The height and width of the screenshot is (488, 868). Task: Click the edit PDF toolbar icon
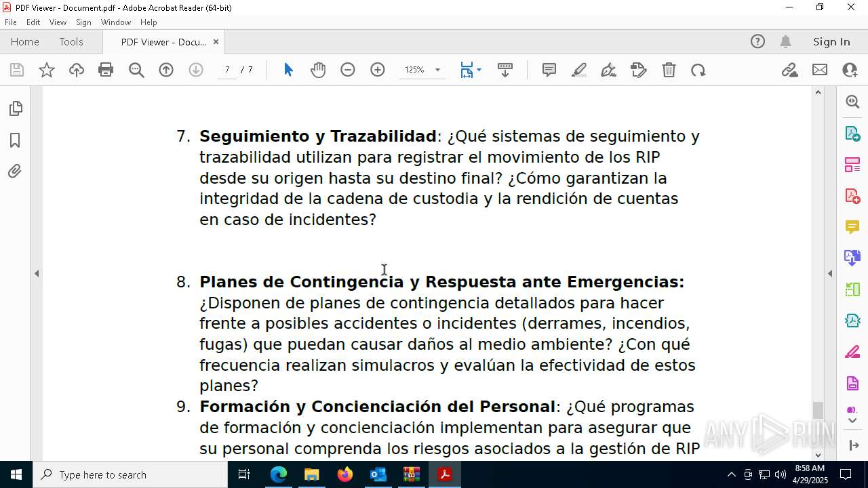pos(639,70)
